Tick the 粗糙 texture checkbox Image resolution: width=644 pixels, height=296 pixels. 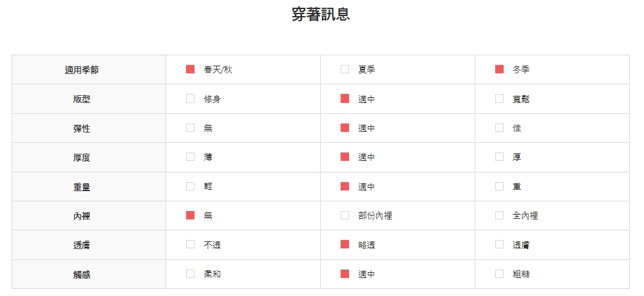pyautogui.click(x=499, y=274)
